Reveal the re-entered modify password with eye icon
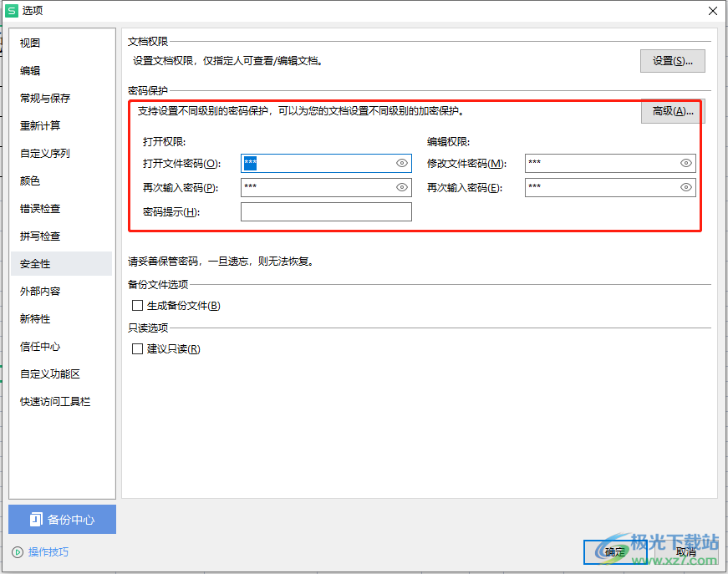This screenshot has width=728, height=574. 685,187
